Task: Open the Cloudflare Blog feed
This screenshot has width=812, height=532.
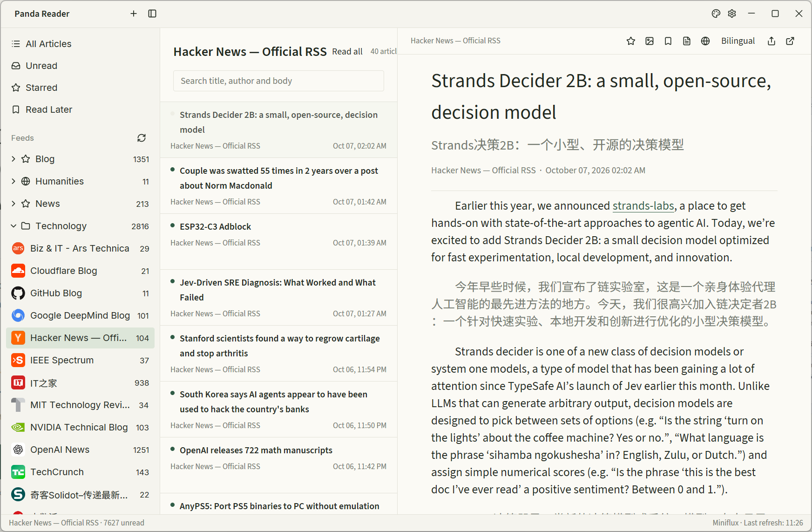Action: coord(80,271)
